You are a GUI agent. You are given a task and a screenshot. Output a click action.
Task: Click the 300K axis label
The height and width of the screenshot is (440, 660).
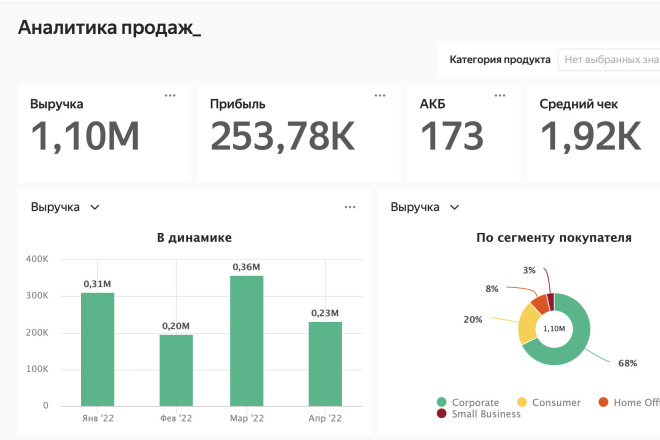[x=37, y=296]
